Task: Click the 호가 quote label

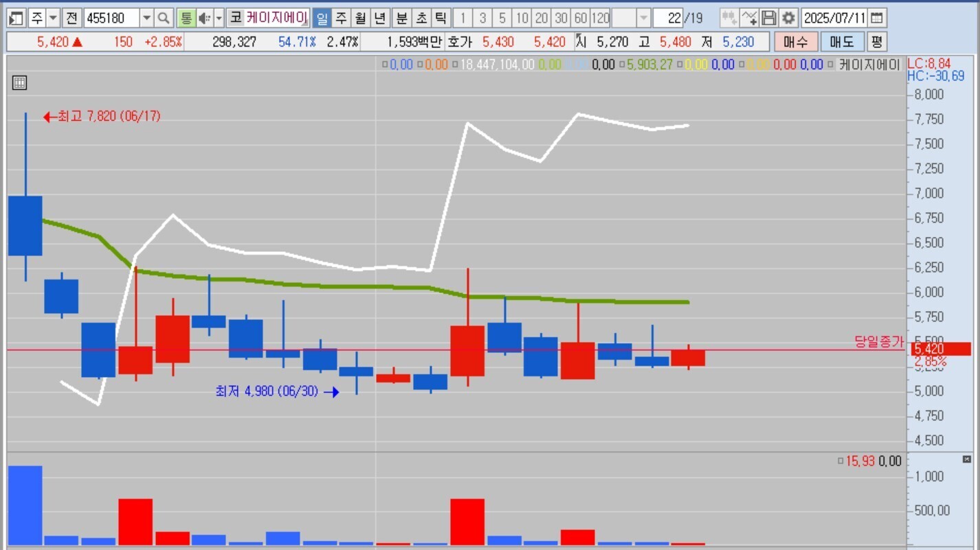Action: point(460,42)
